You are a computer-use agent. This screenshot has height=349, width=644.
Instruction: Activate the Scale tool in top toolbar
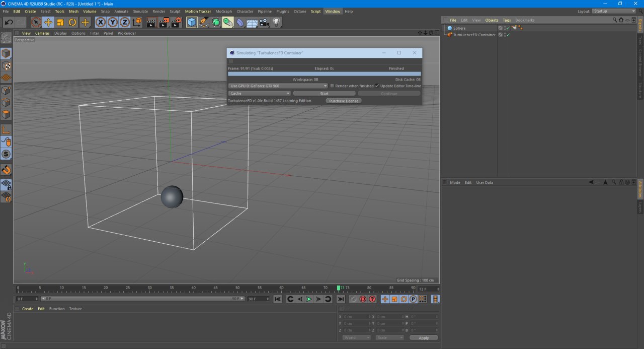click(60, 22)
